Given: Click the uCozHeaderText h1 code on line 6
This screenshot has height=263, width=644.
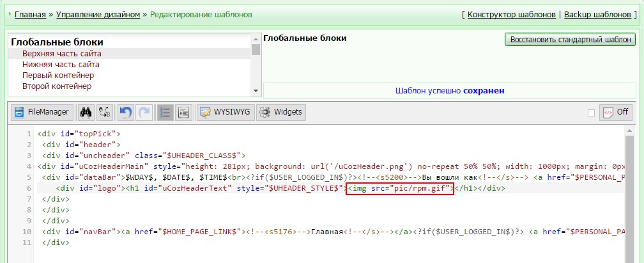Looking at the screenshot, I should 234,189.
